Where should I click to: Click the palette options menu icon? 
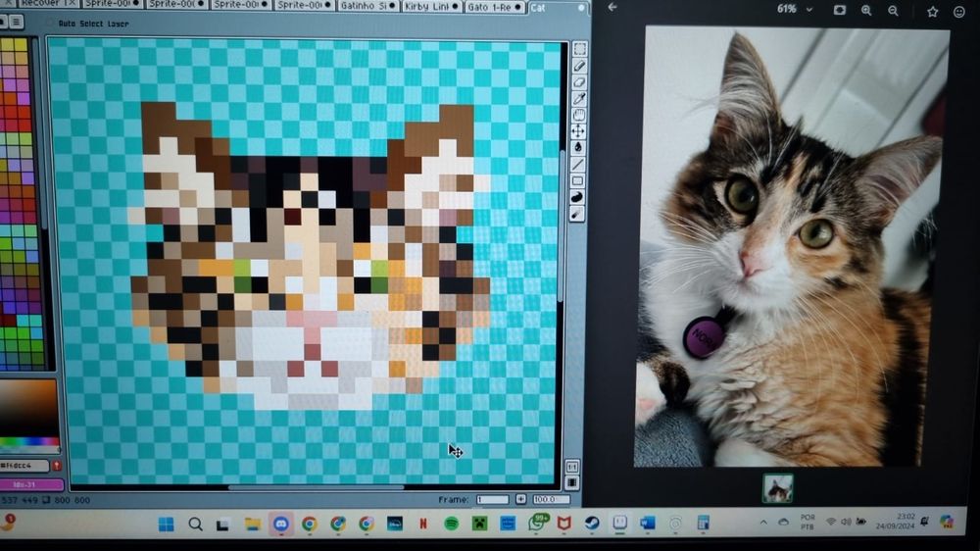click(x=17, y=23)
